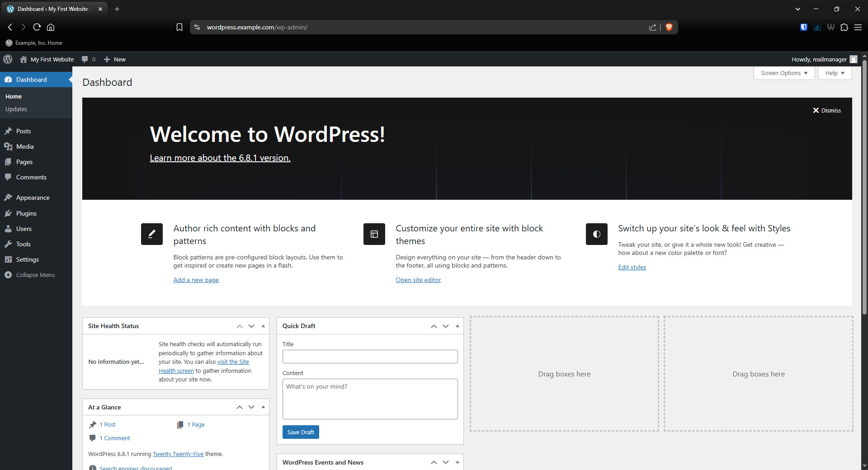Toggle the Quick Draft panel collapse arrow
Screen dimensions: 868x470
[x=457, y=326]
